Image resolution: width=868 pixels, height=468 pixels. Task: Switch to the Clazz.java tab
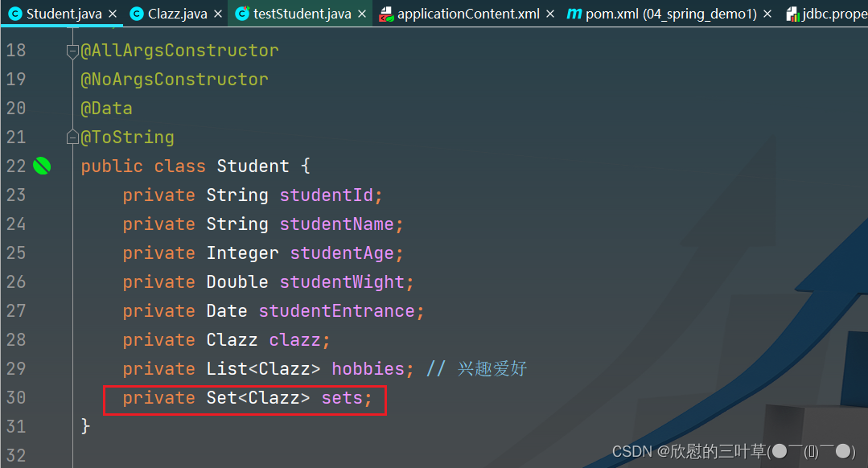pos(177,14)
